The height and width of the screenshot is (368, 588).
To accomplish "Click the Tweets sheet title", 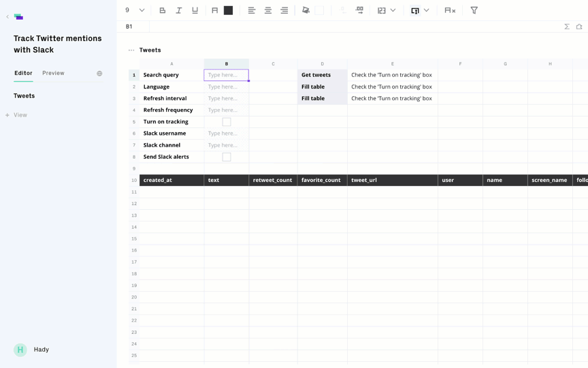I will [x=150, y=50].
